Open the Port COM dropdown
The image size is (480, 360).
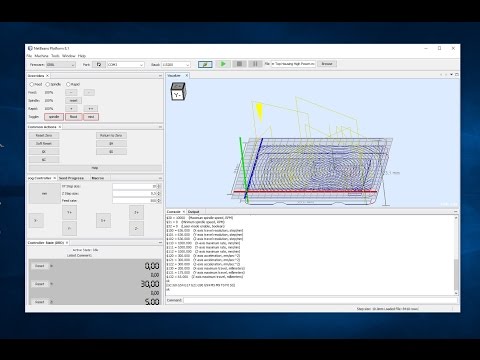point(125,64)
